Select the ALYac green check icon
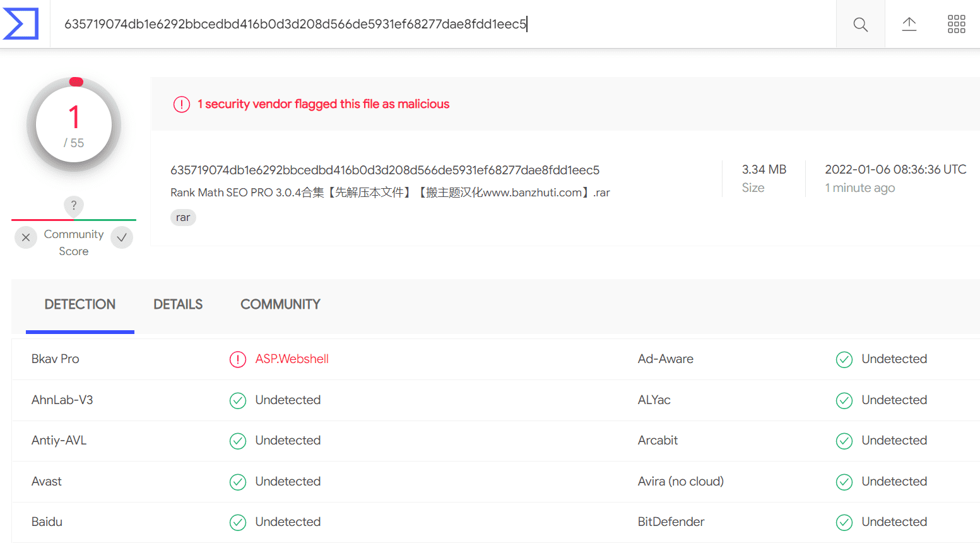This screenshot has width=980, height=543. [x=844, y=400]
